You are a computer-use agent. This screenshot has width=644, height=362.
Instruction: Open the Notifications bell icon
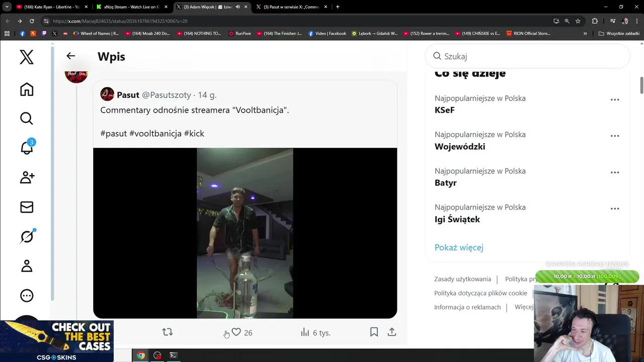[x=27, y=148]
